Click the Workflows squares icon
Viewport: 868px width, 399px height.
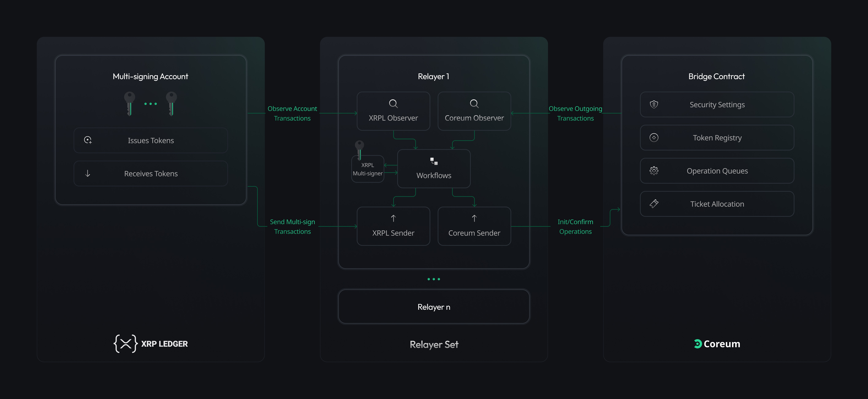click(x=434, y=161)
